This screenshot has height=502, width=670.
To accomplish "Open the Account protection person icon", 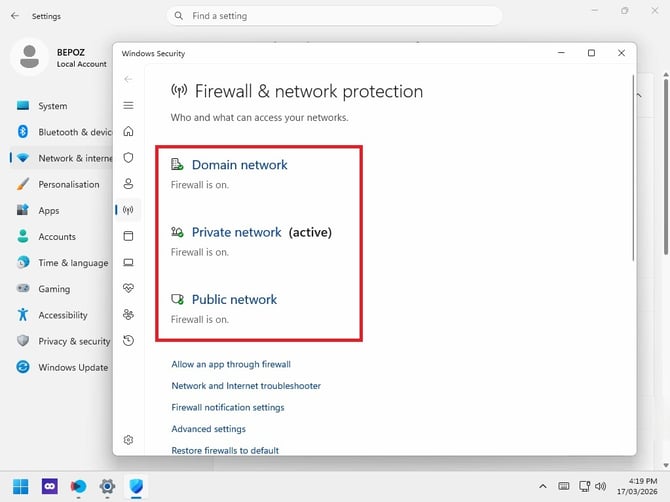I will click(x=128, y=184).
